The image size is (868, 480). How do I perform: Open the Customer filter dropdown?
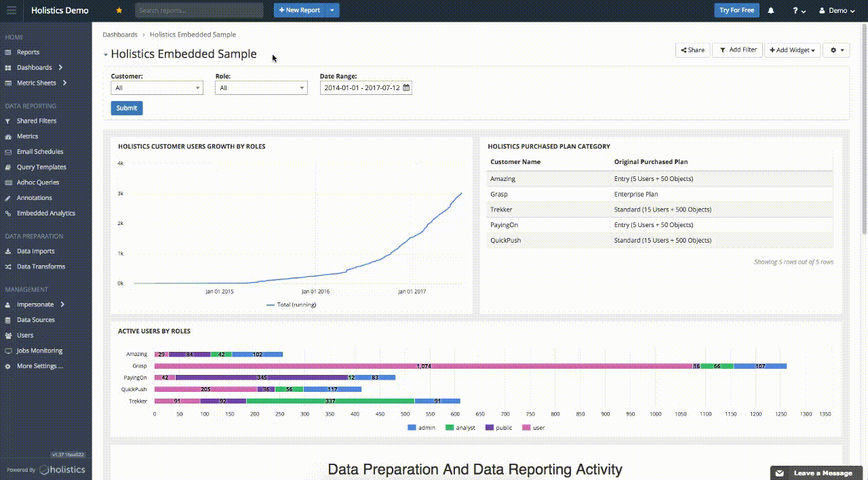click(157, 88)
